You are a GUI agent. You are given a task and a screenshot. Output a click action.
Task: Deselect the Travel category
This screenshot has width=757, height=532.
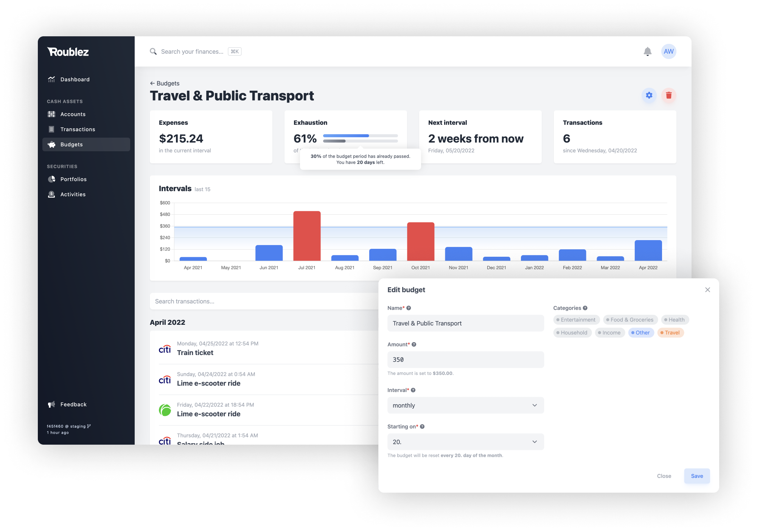click(x=670, y=333)
